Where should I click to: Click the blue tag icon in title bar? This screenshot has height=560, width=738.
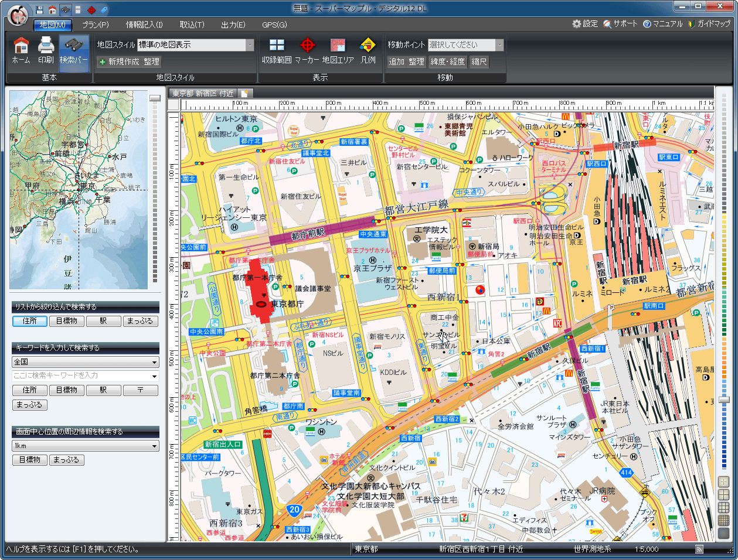tap(104, 9)
